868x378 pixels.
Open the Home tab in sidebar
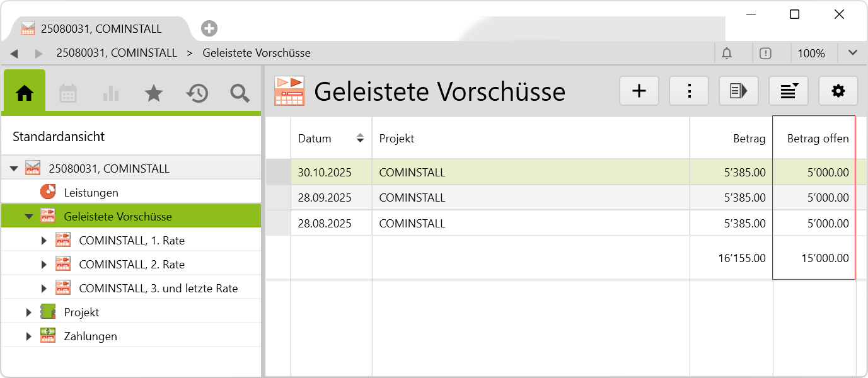pyautogui.click(x=25, y=93)
